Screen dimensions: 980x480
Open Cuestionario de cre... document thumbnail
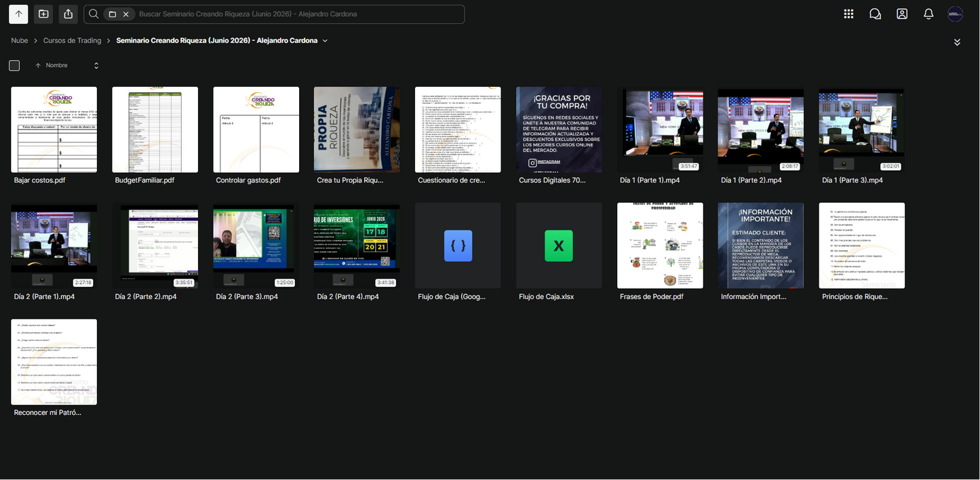[x=458, y=129]
